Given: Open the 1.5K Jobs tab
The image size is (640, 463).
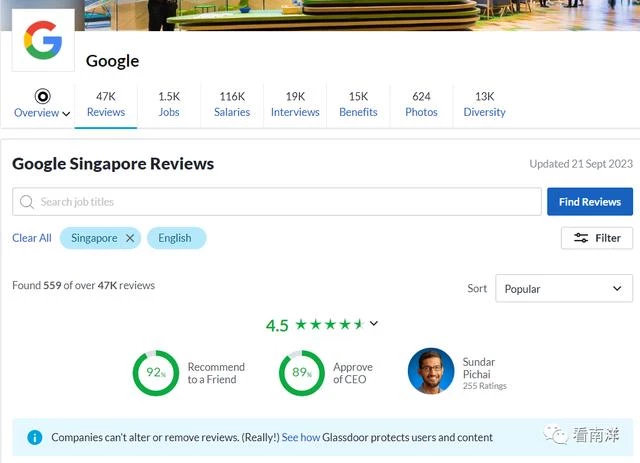Looking at the screenshot, I should point(169,105).
